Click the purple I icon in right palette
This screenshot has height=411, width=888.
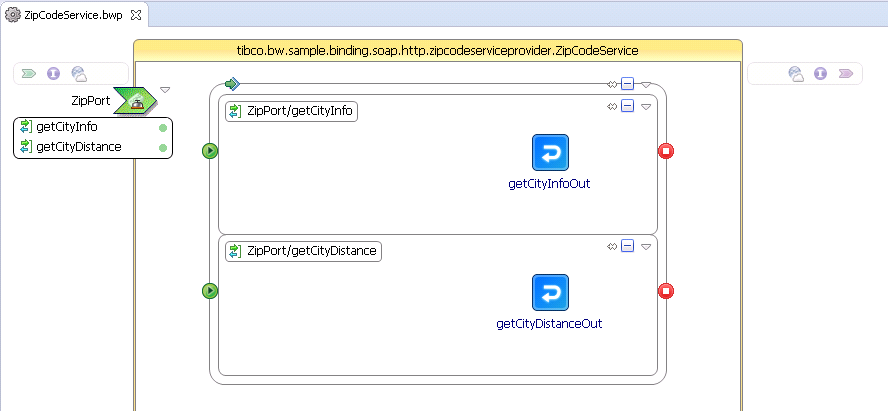[821, 74]
